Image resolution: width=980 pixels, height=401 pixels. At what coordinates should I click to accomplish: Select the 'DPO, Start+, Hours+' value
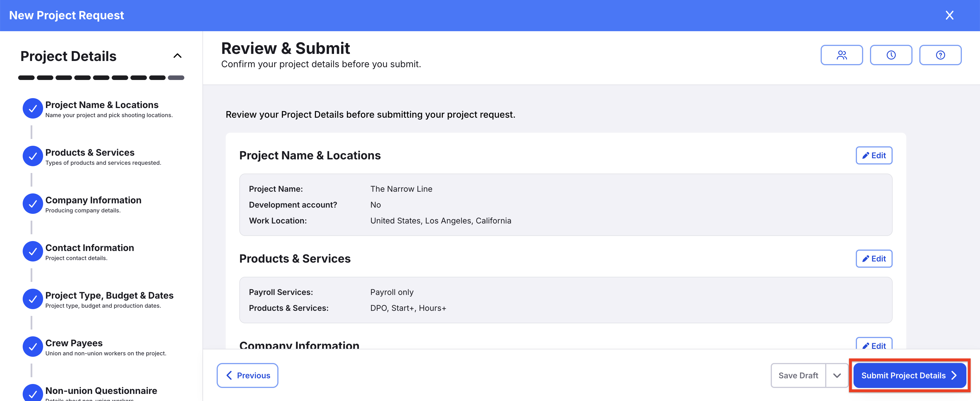[x=408, y=308]
